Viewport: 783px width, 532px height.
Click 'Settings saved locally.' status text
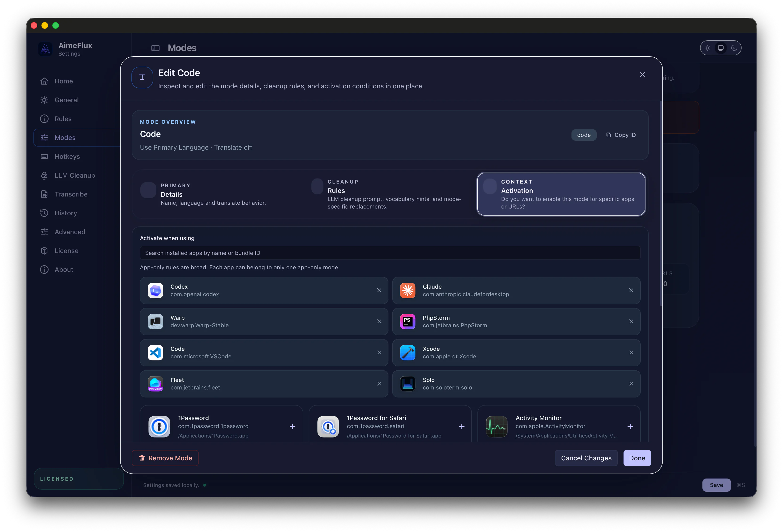(x=171, y=485)
